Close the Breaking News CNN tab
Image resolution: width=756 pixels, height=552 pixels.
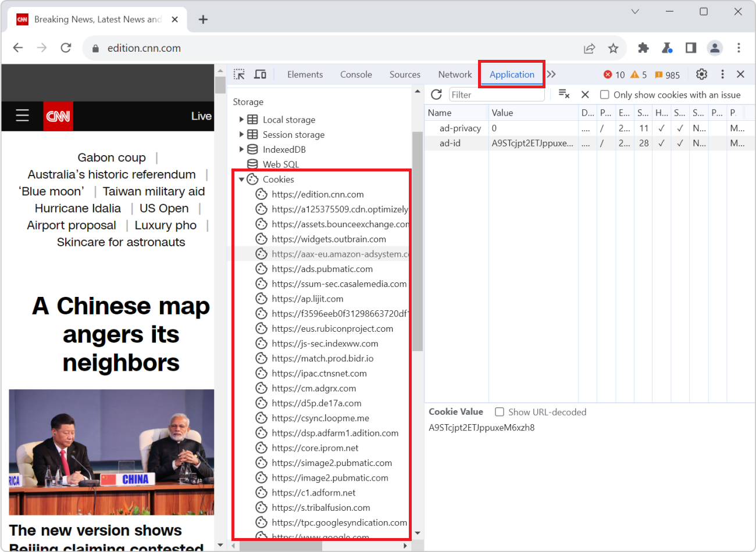(174, 19)
